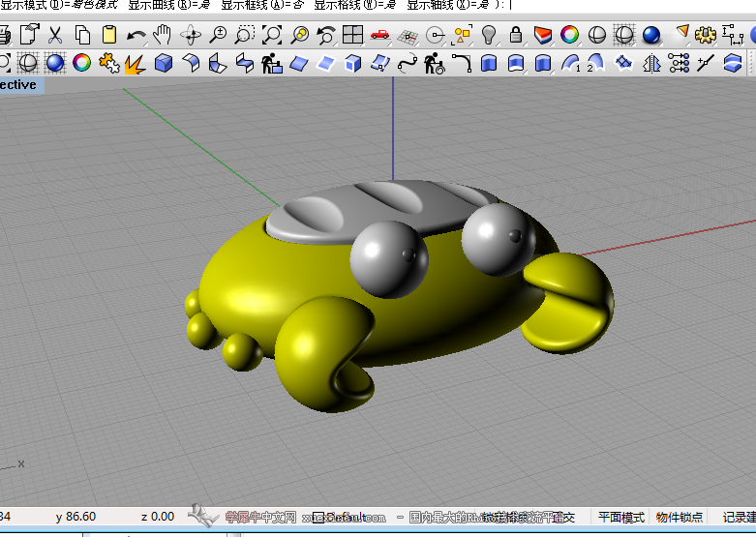Click the Undo View Change icon
The image size is (756, 537).
pyautogui.click(x=326, y=35)
